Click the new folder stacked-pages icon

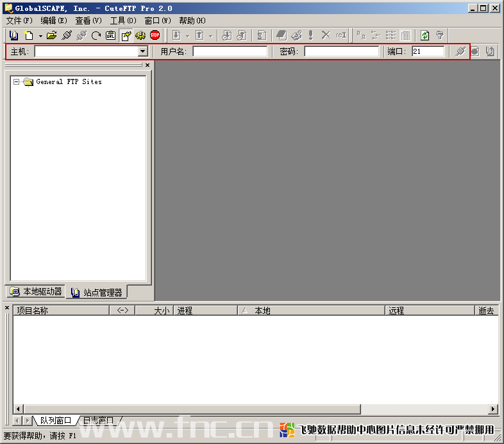[281, 35]
